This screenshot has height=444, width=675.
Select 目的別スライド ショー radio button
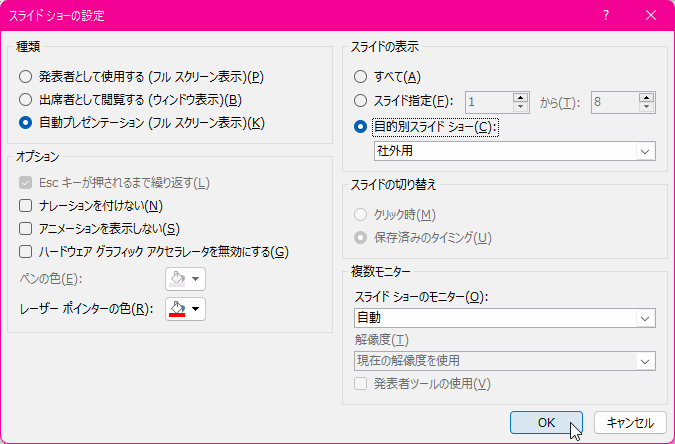click(361, 128)
